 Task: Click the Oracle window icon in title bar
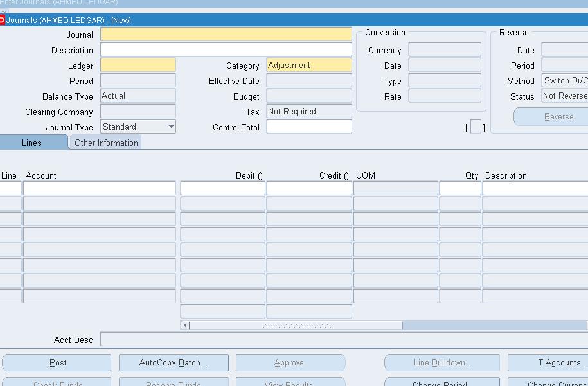(x=2, y=20)
